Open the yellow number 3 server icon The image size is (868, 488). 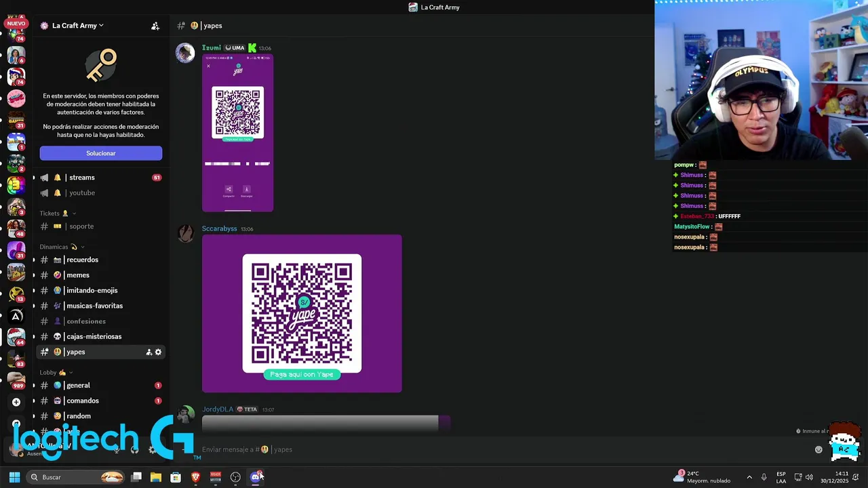(16, 185)
